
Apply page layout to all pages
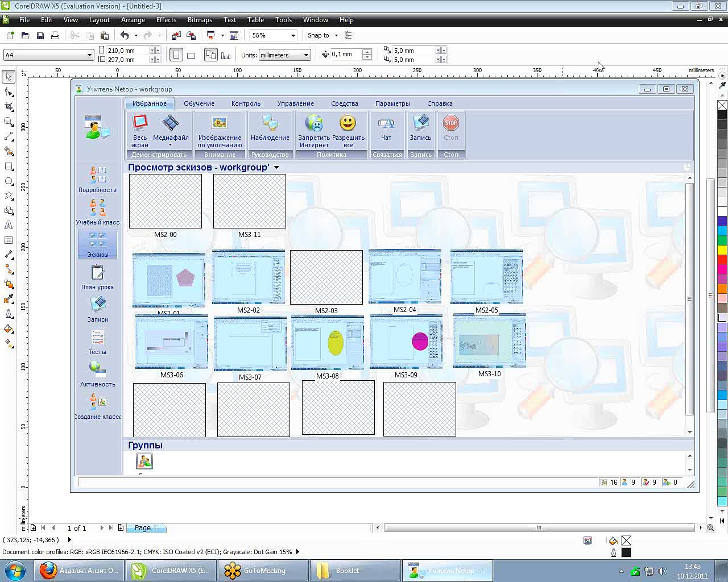211,55
